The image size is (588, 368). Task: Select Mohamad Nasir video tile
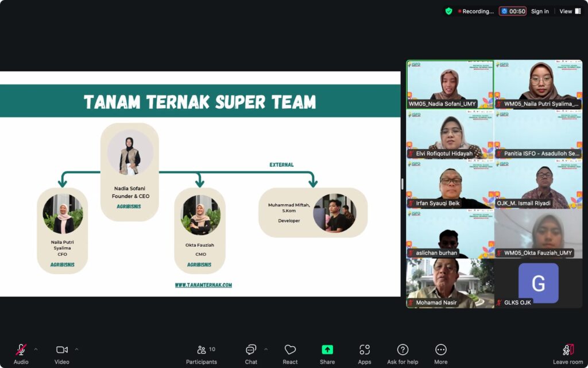(450, 283)
